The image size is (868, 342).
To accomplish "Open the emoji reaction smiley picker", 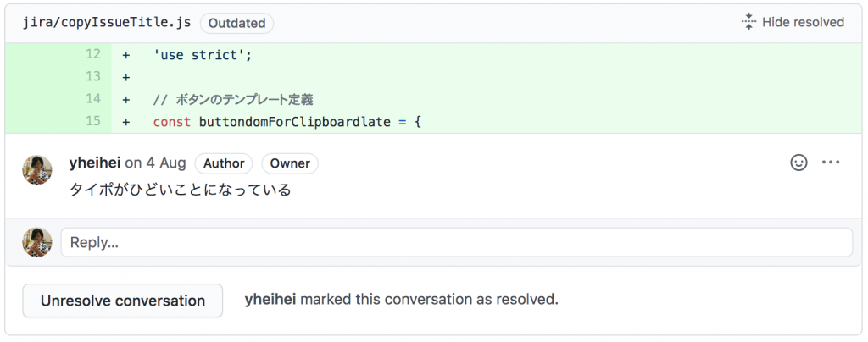I will click(x=798, y=163).
